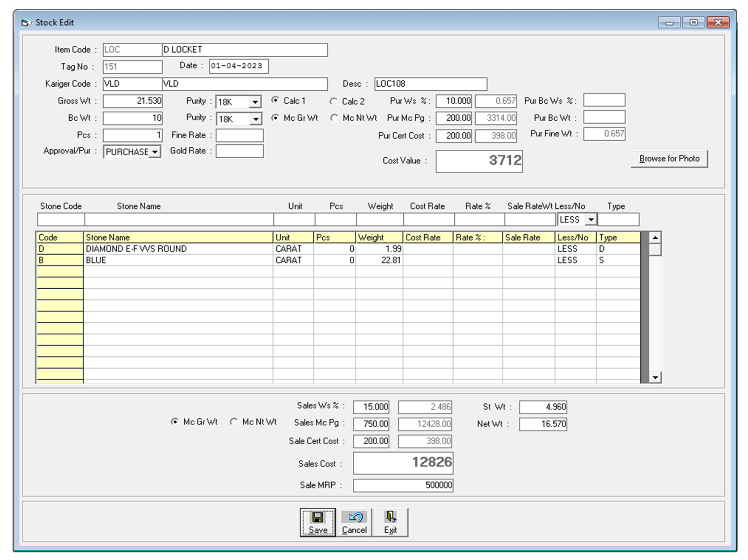Click the stone Cost Rate entry field

[429, 219]
